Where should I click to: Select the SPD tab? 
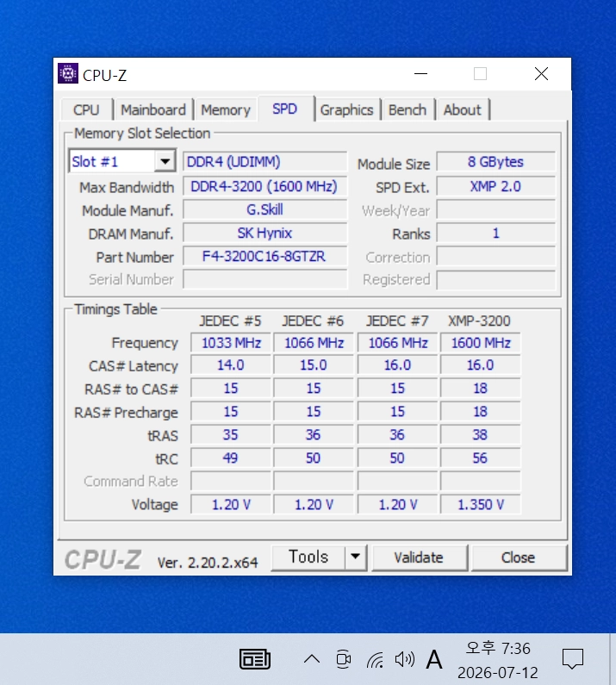[x=285, y=109]
